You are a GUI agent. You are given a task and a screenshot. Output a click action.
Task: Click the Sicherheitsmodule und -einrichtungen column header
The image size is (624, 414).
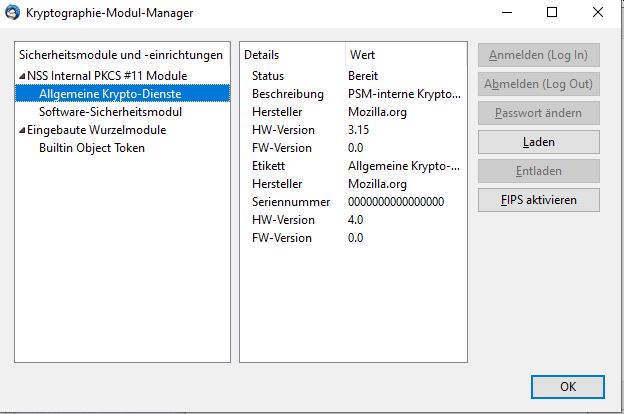121,55
